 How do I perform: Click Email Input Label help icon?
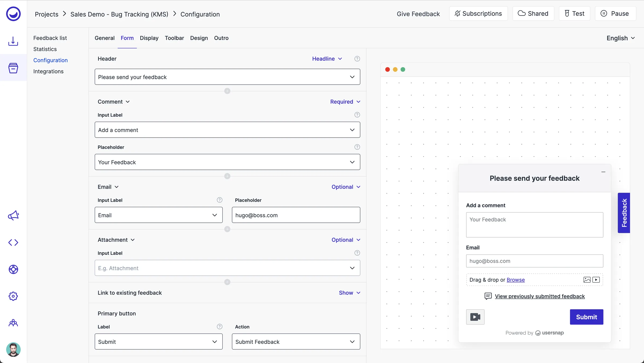pyautogui.click(x=219, y=200)
